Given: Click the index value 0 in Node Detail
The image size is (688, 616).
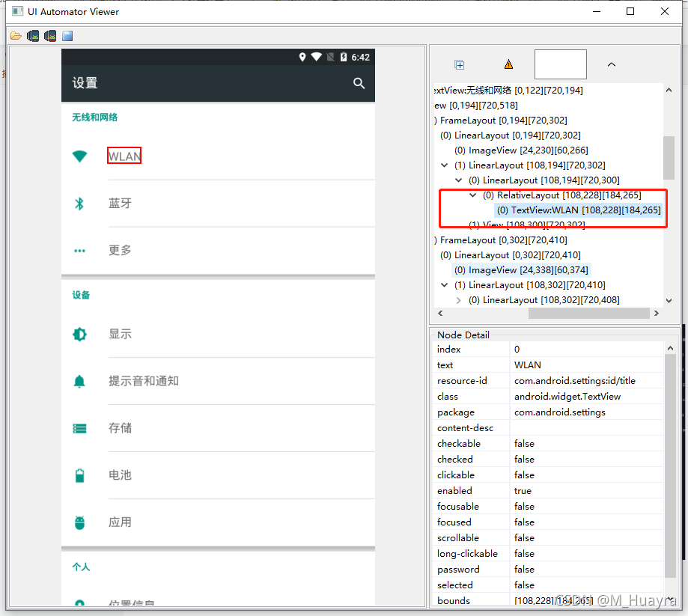Looking at the screenshot, I should pos(517,350).
